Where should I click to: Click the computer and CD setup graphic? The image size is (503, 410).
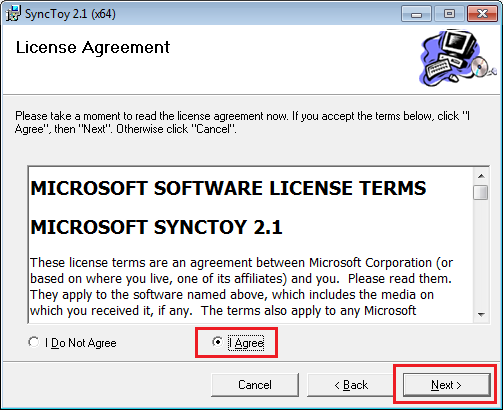point(457,58)
